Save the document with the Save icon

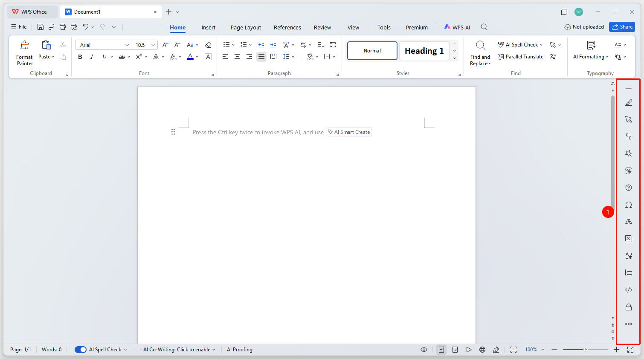tap(41, 27)
